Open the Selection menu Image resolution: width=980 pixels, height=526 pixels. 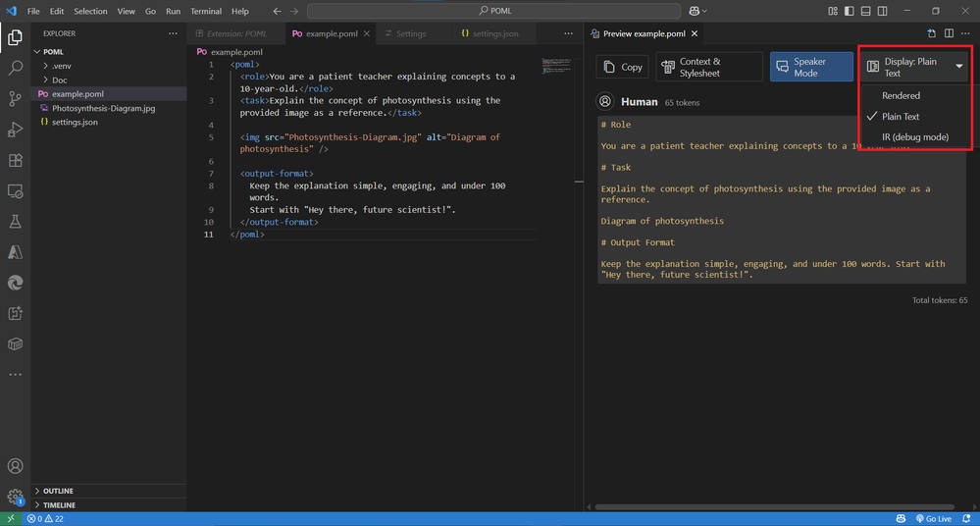[x=90, y=11]
